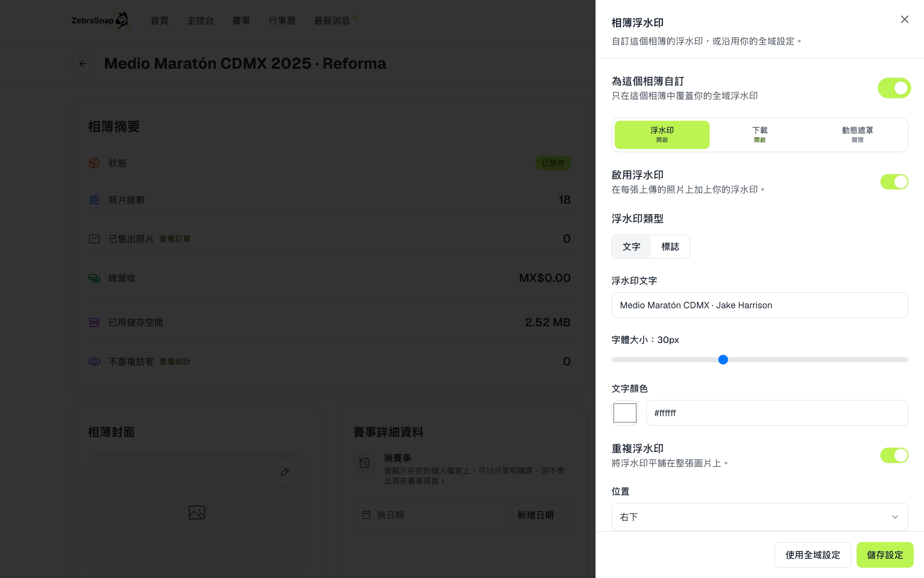Click the eye icon next to 不重複訪客
924x578 pixels.
pos(94,362)
